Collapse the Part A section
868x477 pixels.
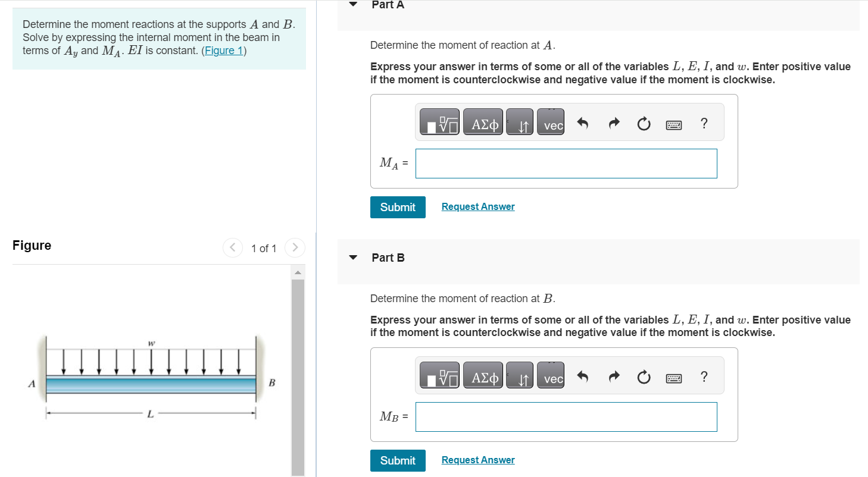pos(352,4)
